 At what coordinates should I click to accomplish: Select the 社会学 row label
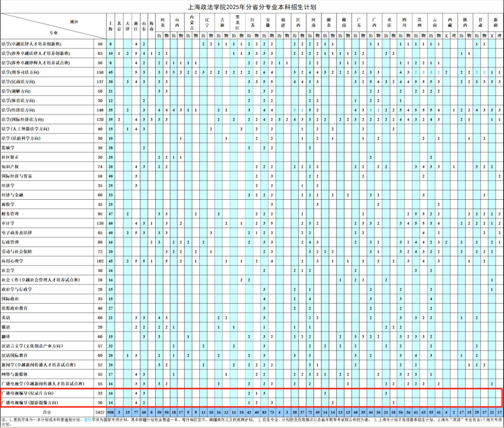pos(8,270)
